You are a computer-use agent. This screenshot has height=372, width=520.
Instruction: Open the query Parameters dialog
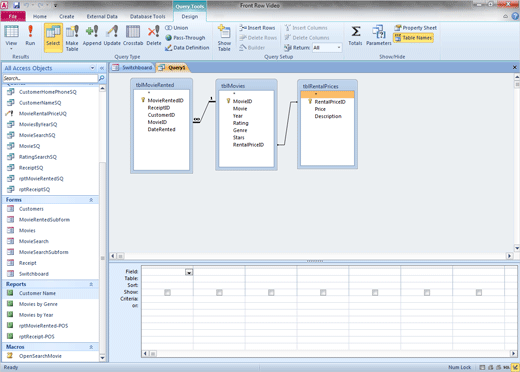379,35
